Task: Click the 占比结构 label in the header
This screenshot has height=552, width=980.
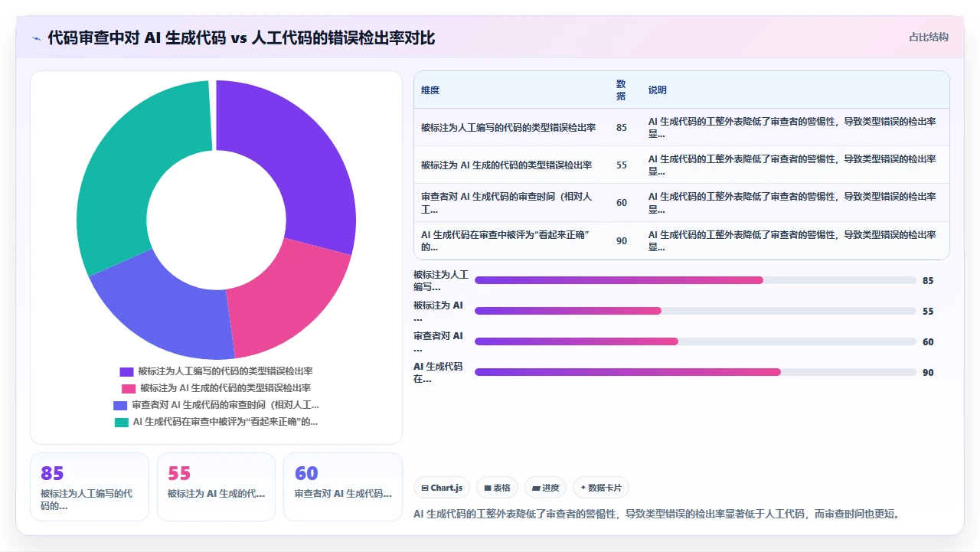Action: pyautogui.click(x=929, y=37)
